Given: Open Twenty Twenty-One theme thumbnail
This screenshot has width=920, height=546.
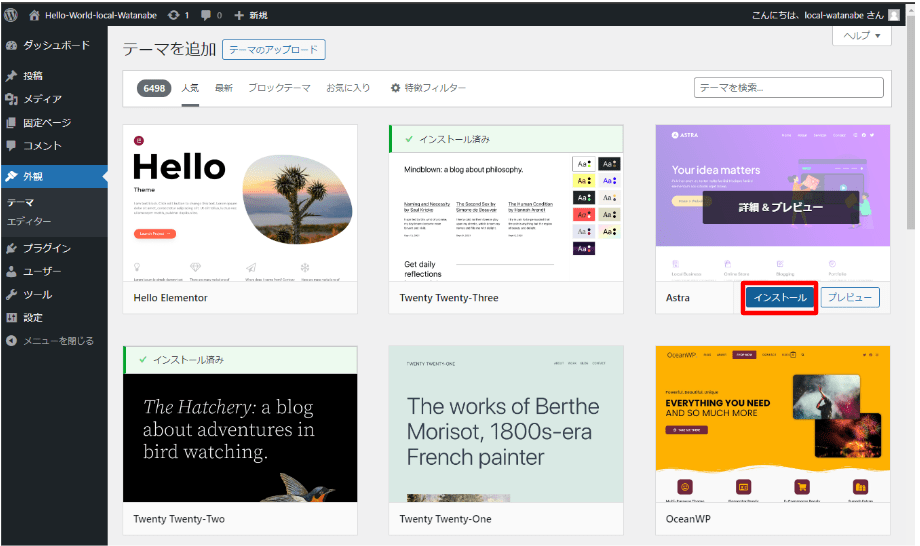Looking at the screenshot, I should pyautogui.click(x=506, y=424).
